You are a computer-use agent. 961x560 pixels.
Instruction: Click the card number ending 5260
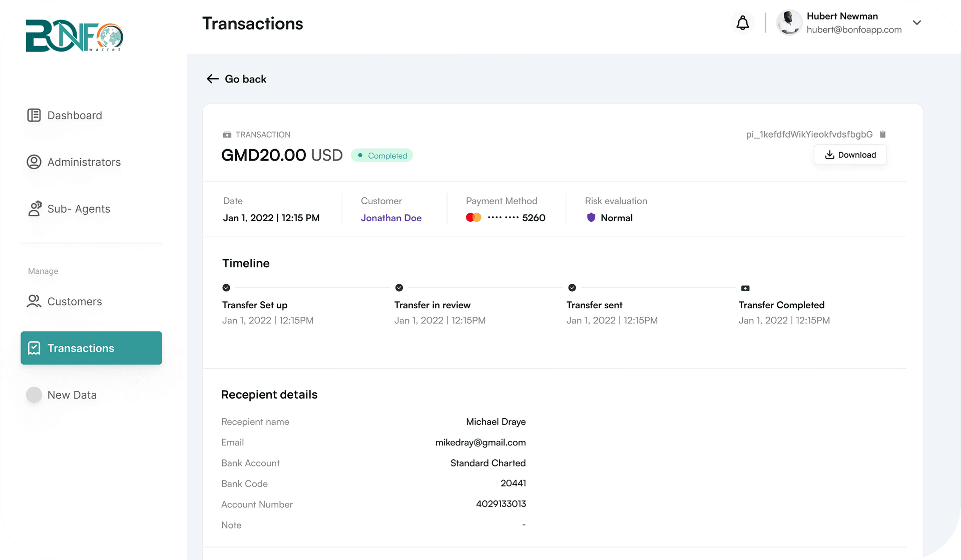[516, 218]
